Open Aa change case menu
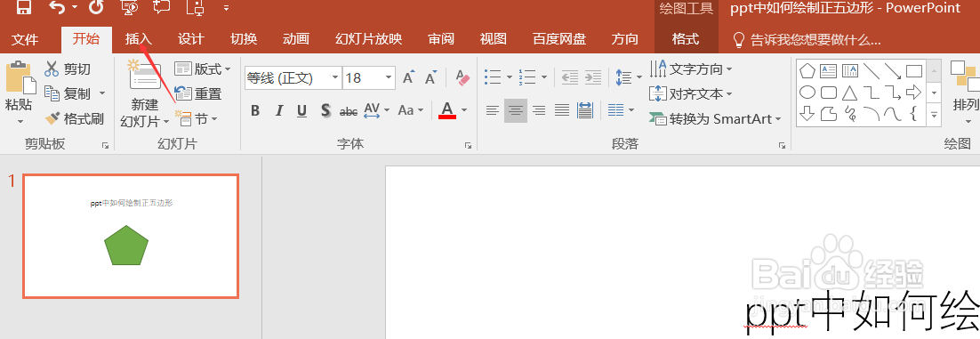This screenshot has width=980, height=339. [x=411, y=110]
